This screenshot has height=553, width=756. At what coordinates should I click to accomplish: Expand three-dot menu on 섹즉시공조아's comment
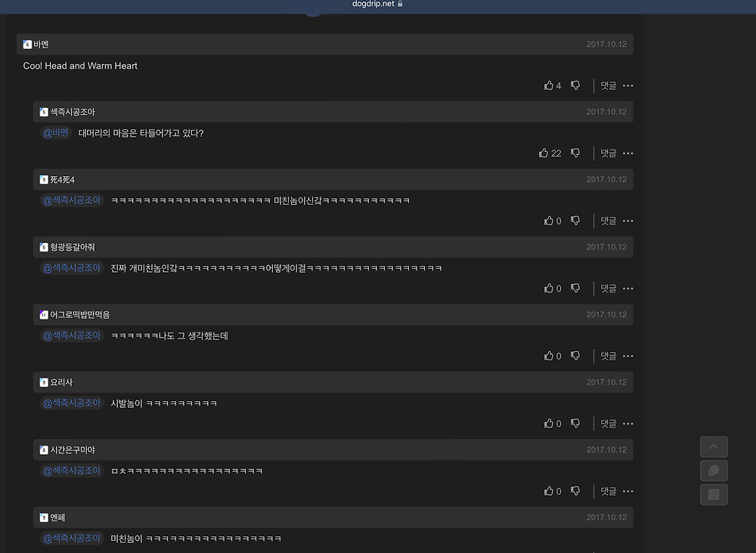click(627, 153)
